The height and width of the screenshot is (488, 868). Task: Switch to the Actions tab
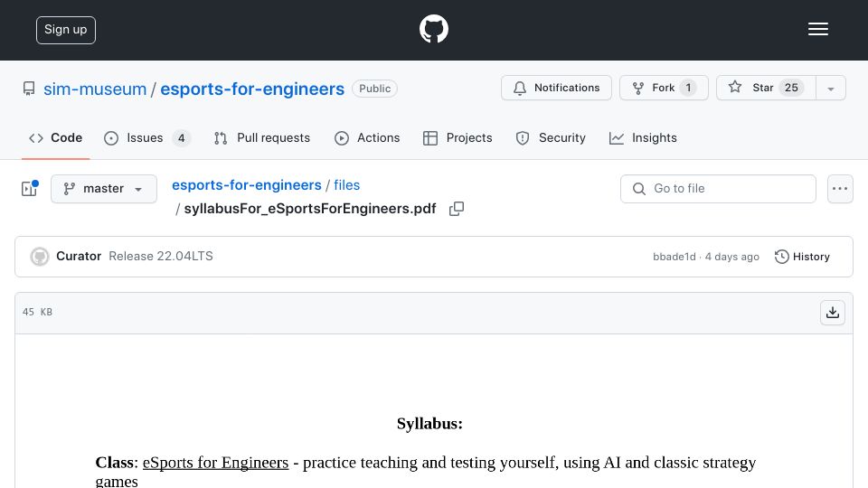click(x=367, y=137)
